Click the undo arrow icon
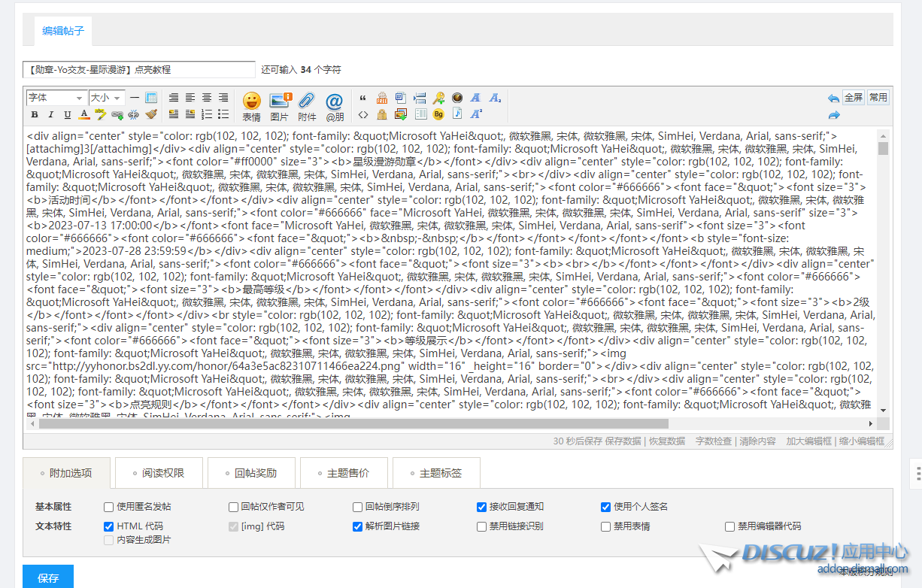The width and height of the screenshot is (922, 588). (x=833, y=96)
